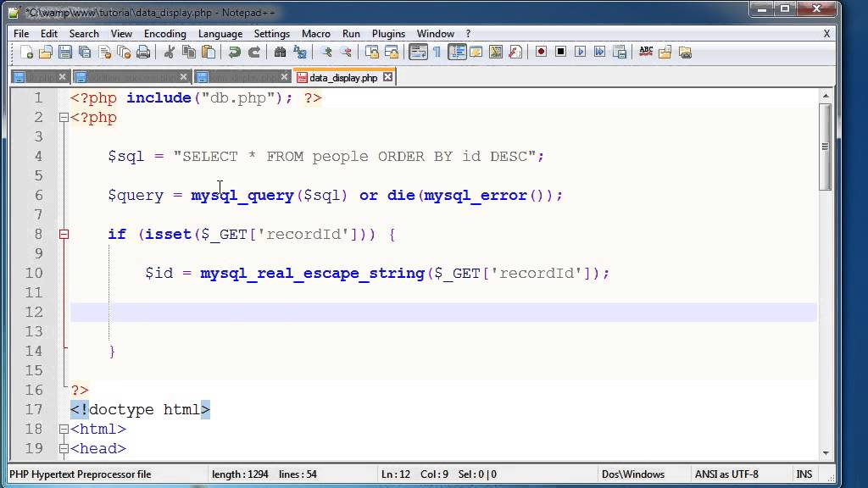Image resolution: width=868 pixels, height=488 pixels.
Task: Run macro multiple times icon
Action: pyautogui.click(x=599, y=52)
